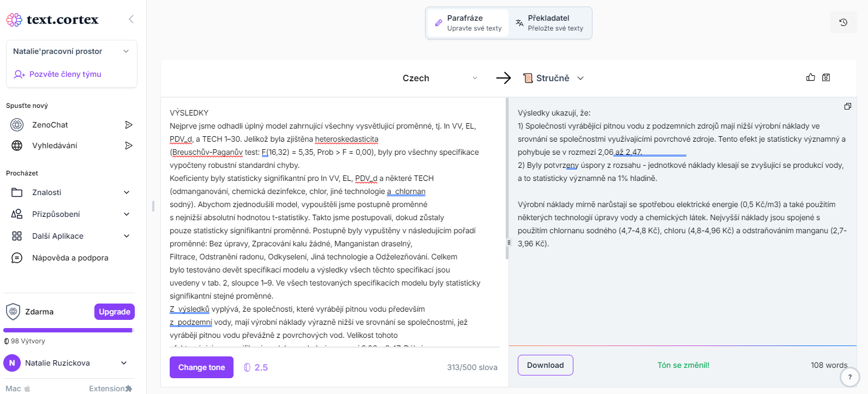The image size is (868, 394).
Task: Click the Parafráze pencil icon
Action: [438, 23]
